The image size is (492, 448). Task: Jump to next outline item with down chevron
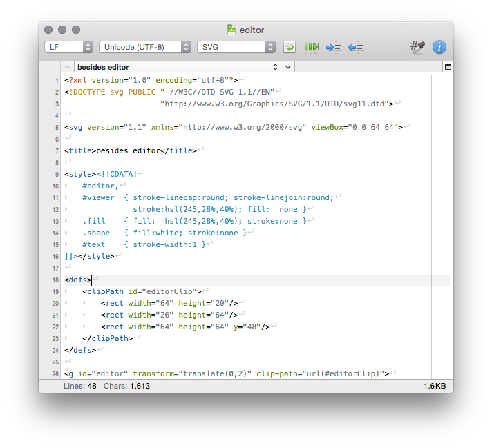[288, 67]
